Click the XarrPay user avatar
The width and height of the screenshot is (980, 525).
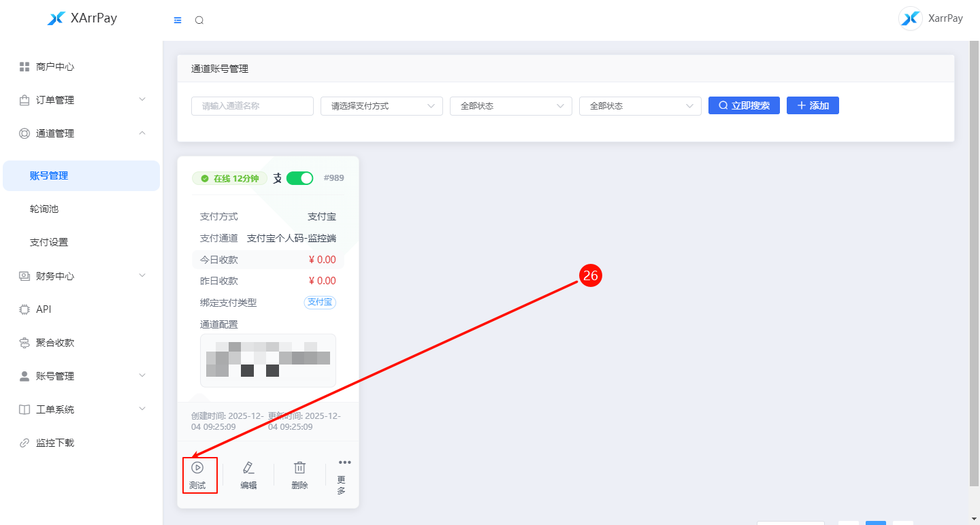coord(911,19)
